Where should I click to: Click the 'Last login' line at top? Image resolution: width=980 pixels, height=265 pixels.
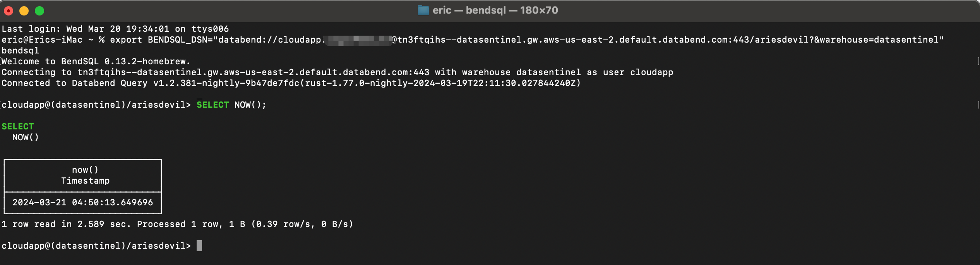[115, 29]
